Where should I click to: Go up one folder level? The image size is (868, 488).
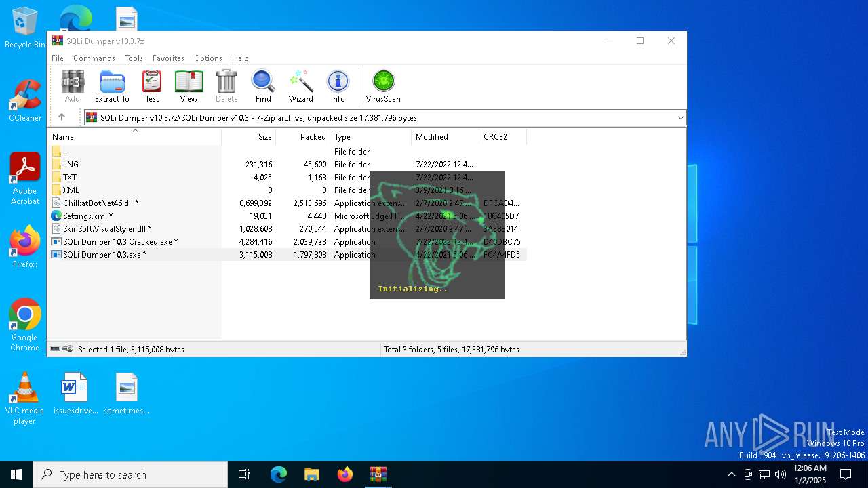point(62,117)
